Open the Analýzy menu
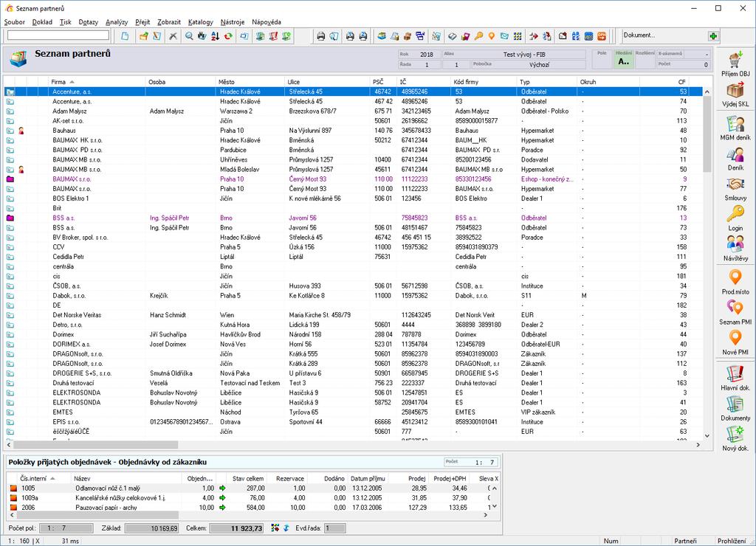756x546 pixels. tap(117, 22)
